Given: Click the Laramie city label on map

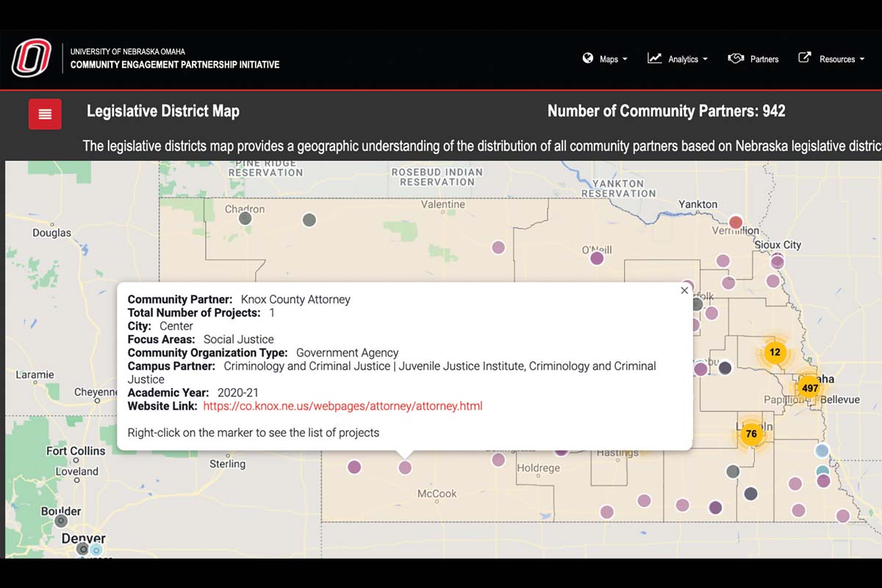Looking at the screenshot, I should (x=35, y=375).
